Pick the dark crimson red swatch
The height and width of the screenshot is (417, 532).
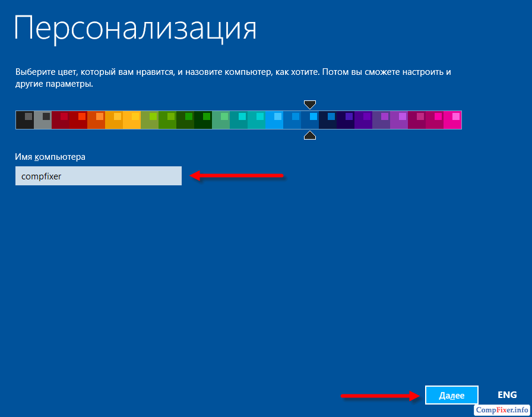click(x=61, y=120)
